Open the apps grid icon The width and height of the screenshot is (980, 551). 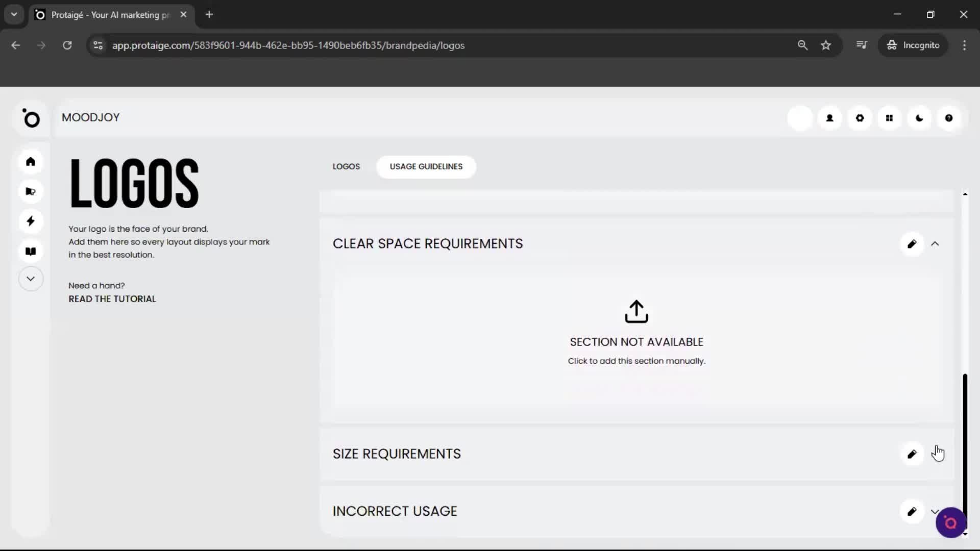click(x=889, y=118)
